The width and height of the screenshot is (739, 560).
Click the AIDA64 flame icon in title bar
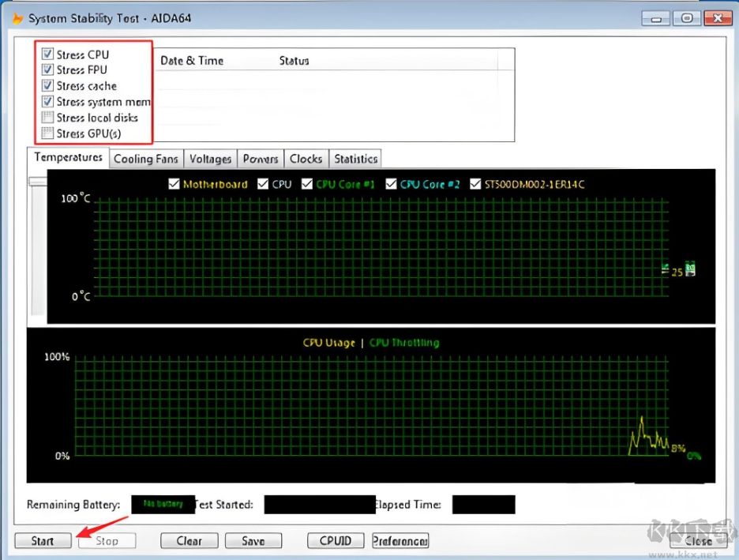pyautogui.click(x=16, y=17)
